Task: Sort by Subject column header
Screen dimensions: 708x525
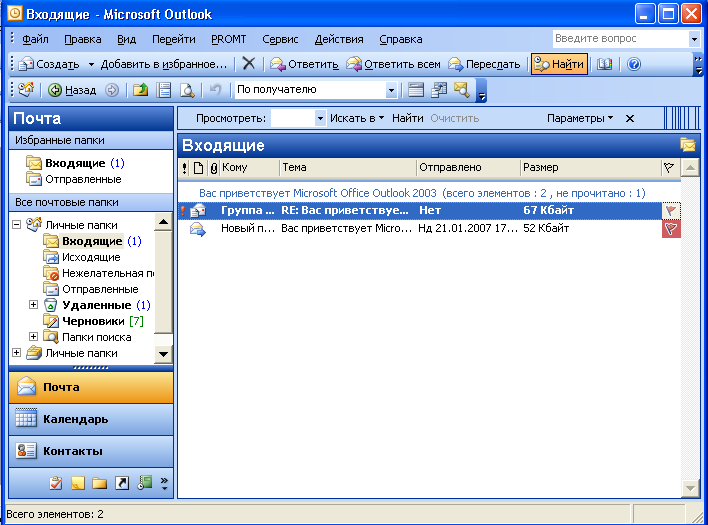Action: click(348, 167)
